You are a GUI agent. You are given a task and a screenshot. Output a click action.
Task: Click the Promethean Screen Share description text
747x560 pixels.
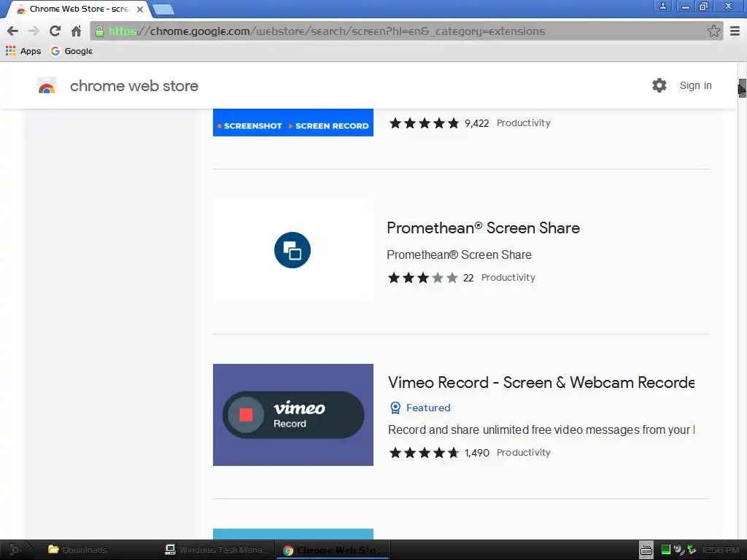pos(460,254)
